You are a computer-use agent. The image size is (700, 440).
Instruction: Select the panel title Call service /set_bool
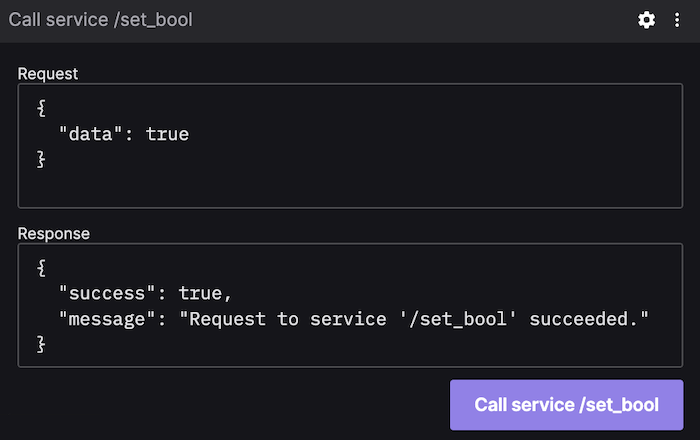tap(100, 20)
